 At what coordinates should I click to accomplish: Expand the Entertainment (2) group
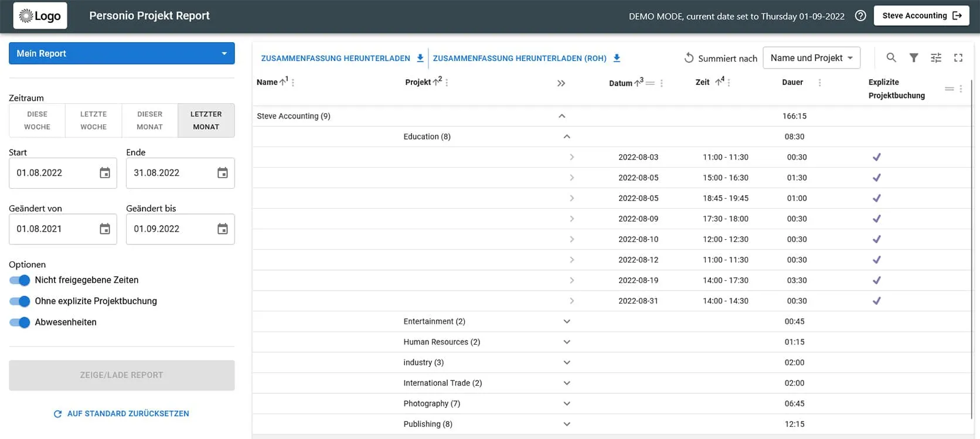point(566,321)
